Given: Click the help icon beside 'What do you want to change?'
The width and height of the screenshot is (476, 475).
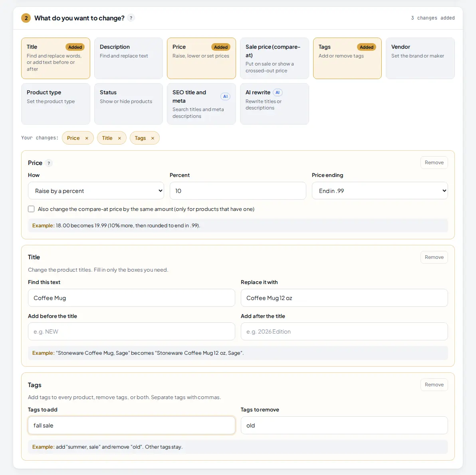Looking at the screenshot, I should [x=131, y=18].
